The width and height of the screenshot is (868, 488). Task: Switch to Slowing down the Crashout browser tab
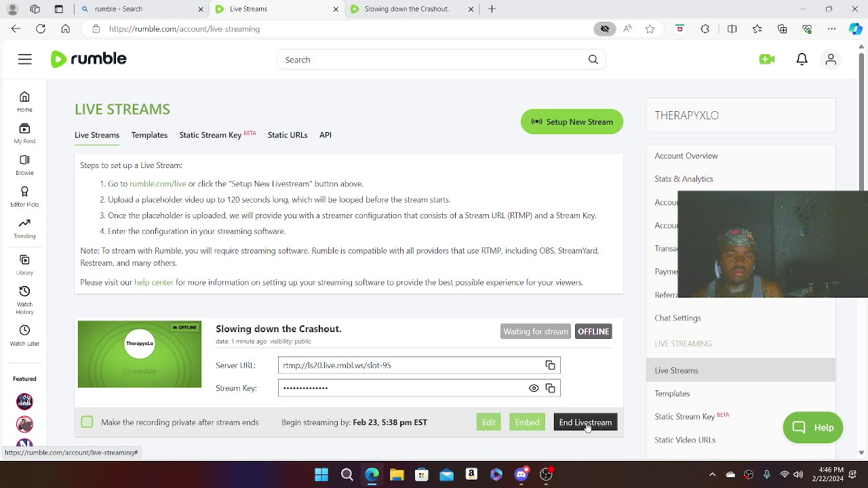click(412, 9)
